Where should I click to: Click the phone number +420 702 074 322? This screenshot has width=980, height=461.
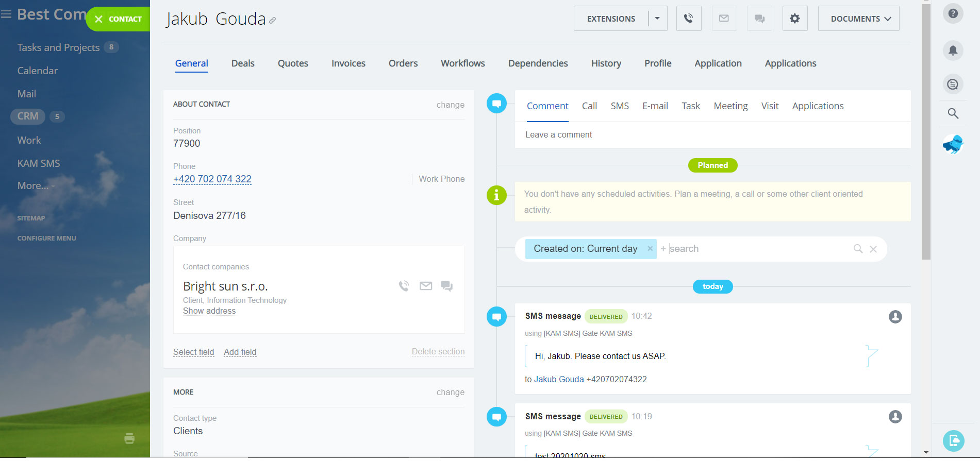click(x=212, y=179)
